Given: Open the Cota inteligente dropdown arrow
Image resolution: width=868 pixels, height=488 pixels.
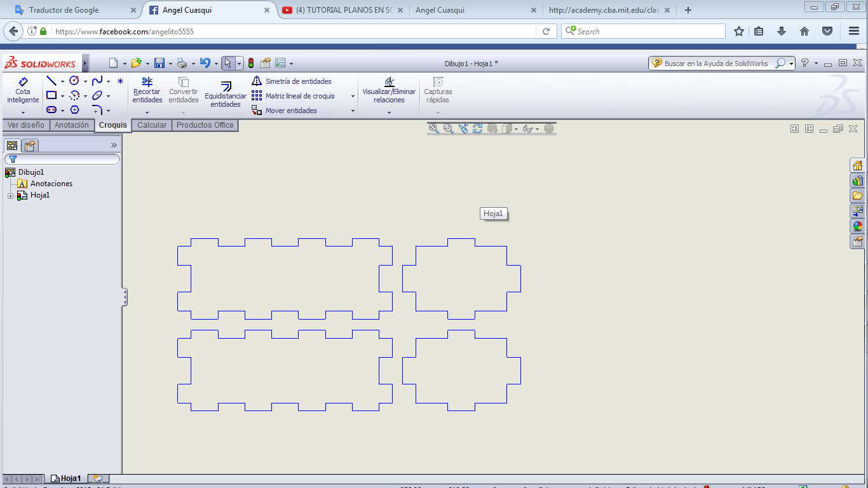Looking at the screenshot, I should point(23,112).
